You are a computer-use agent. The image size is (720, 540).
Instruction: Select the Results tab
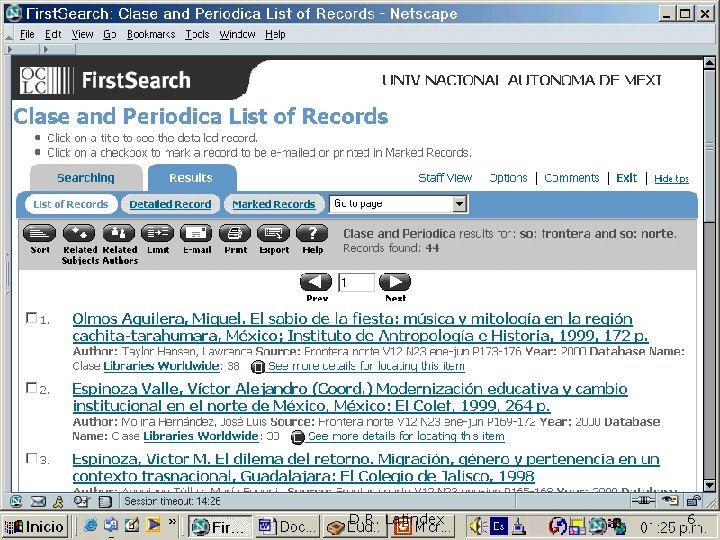(191, 178)
